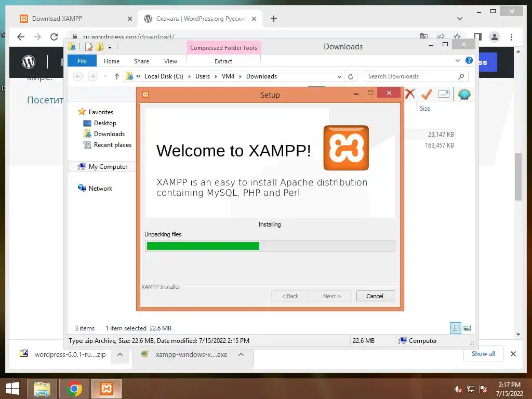Open the File tab in Downloads window
The width and height of the screenshot is (532, 399).
[82, 61]
